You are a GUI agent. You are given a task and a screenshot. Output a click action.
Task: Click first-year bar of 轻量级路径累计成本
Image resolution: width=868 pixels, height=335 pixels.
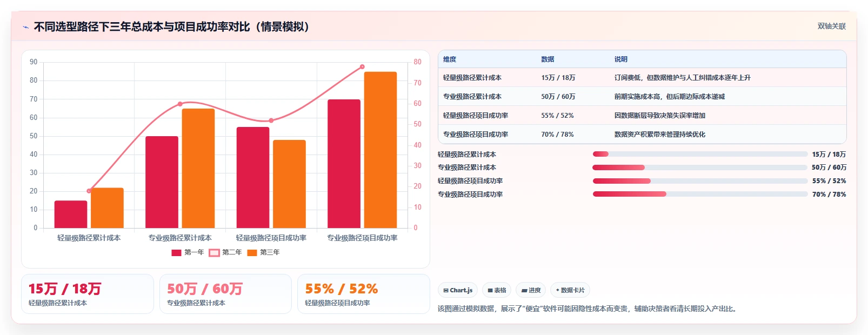[71, 215]
